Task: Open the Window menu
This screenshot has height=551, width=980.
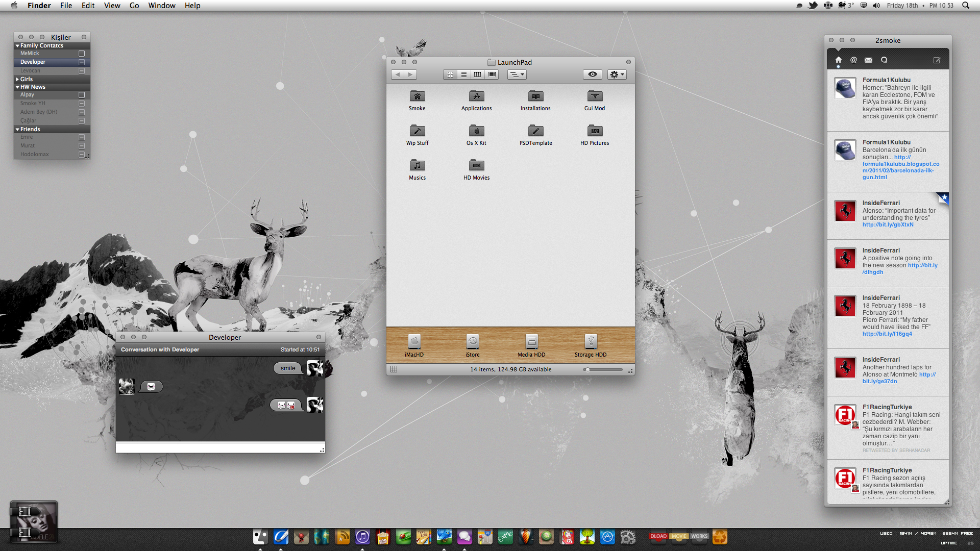Action: tap(162, 6)
